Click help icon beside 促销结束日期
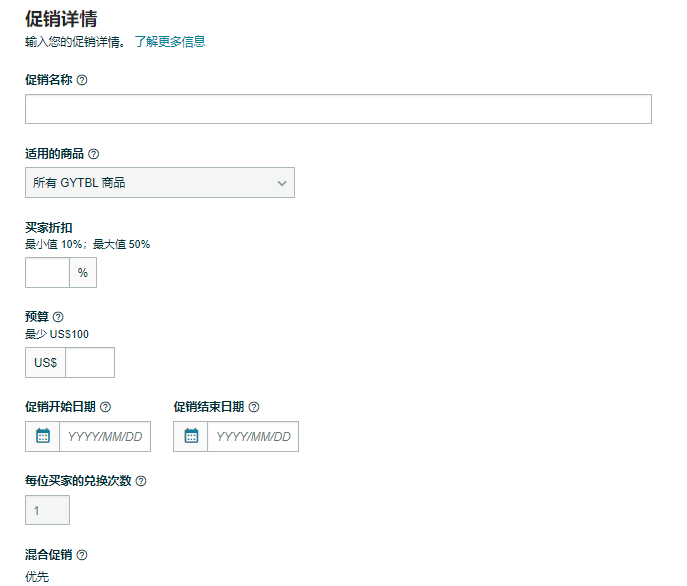Viewport: 687px width, 586px height. pyautogui.click(x=254, y=407)
